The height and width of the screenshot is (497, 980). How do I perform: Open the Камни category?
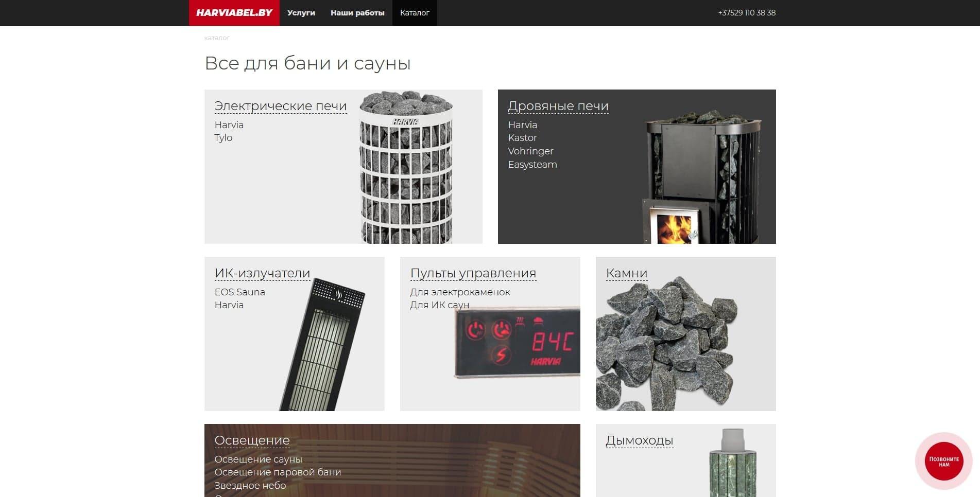click(x=627, y=273)
